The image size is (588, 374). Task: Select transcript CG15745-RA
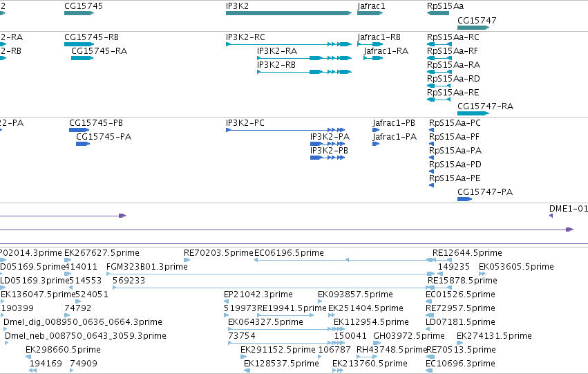click(x=99, y=51)
